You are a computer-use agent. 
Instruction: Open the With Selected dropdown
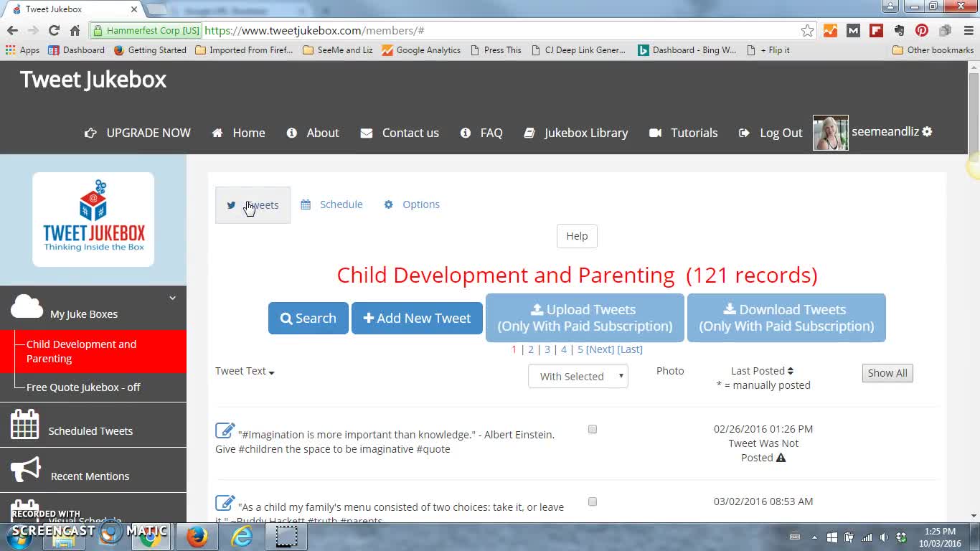coord(578,376)
